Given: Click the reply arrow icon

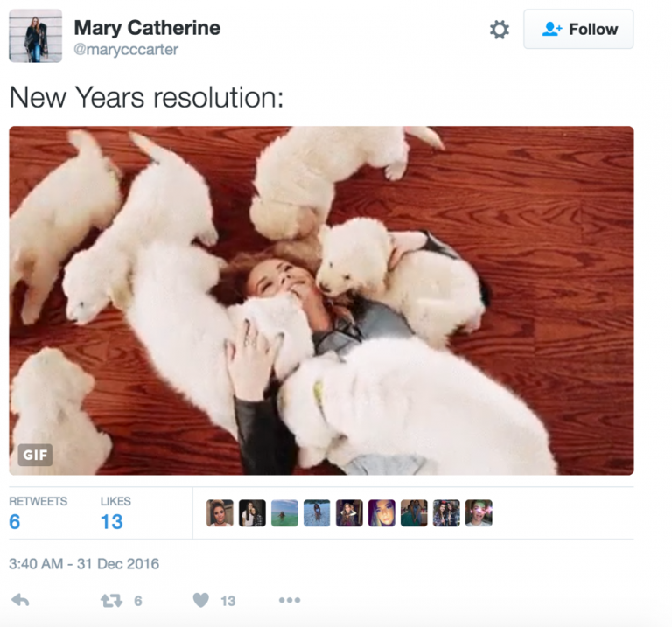Looking at the screenshot, I should (x=19, y=600).
